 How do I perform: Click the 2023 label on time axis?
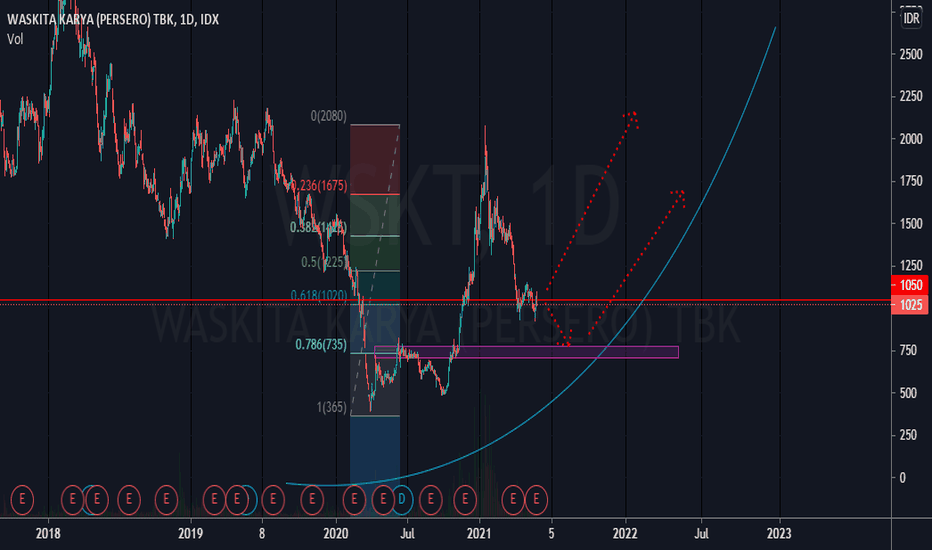point(779,534)
